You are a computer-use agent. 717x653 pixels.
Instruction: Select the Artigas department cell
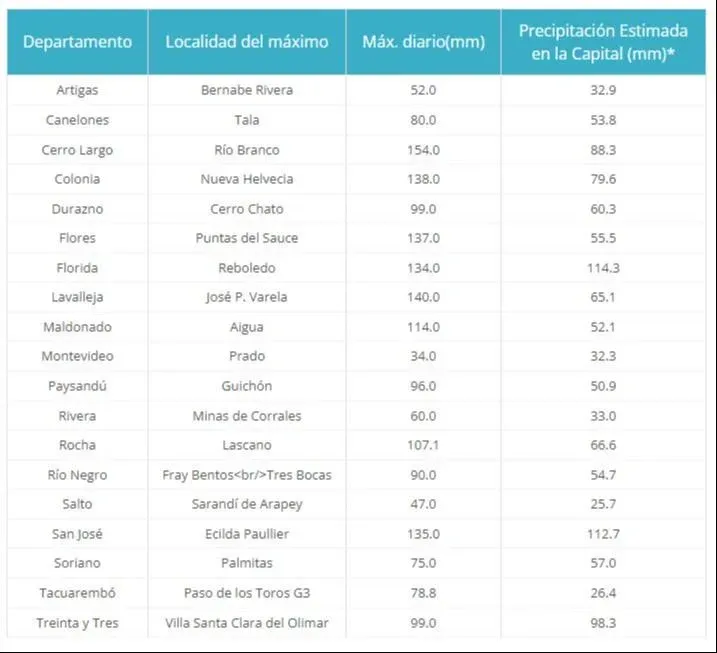tap(77, 90)
